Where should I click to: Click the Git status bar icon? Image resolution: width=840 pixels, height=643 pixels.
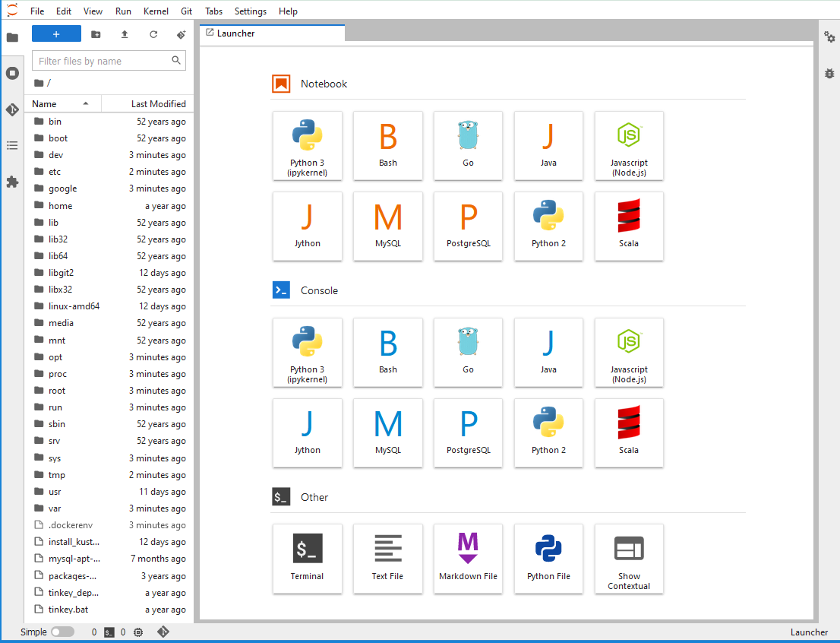click(163, 632)
